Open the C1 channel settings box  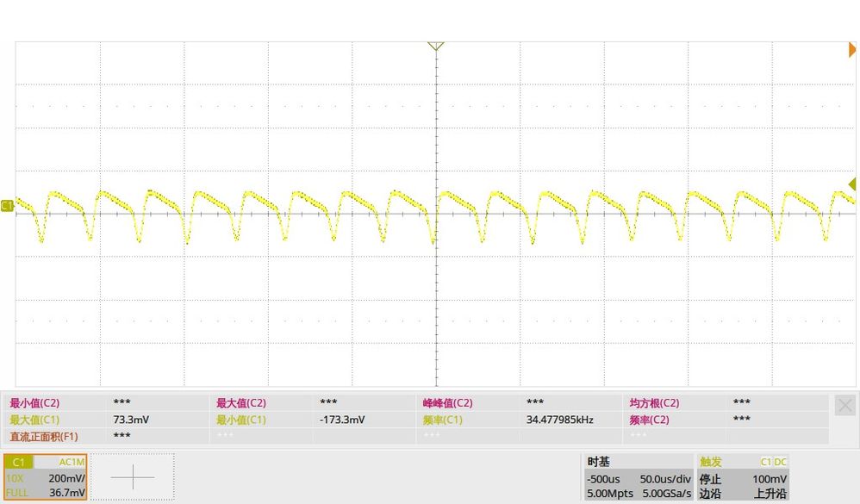(46, 477)
